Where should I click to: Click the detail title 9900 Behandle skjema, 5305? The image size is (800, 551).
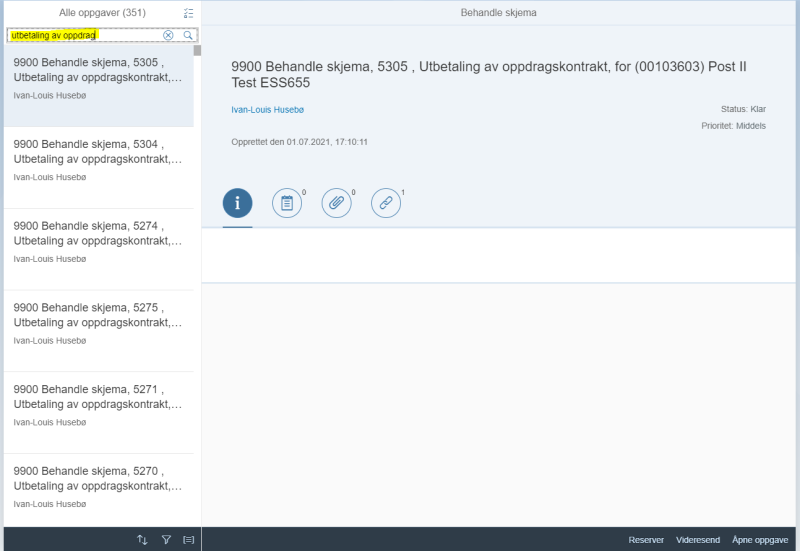point(489,74)
